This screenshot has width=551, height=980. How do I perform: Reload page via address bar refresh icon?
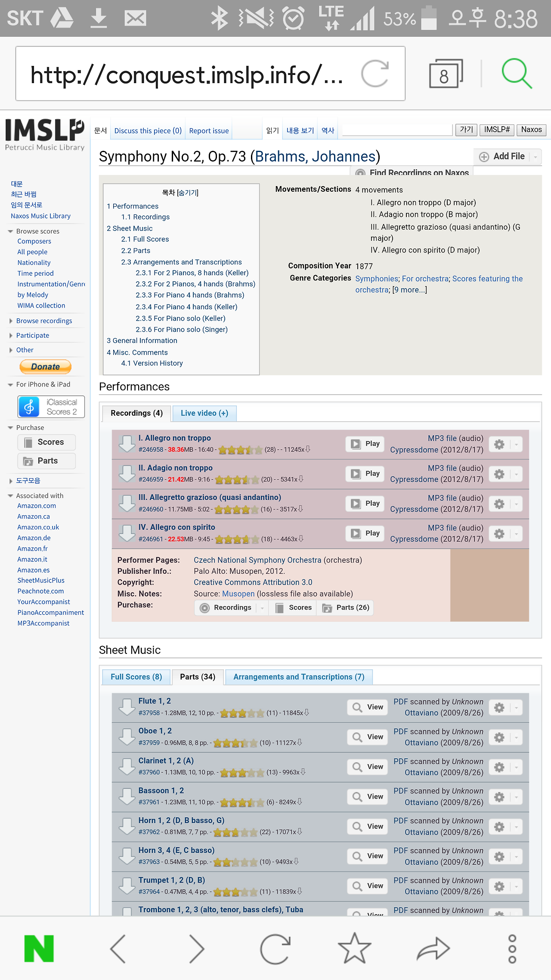click(375, 74)
